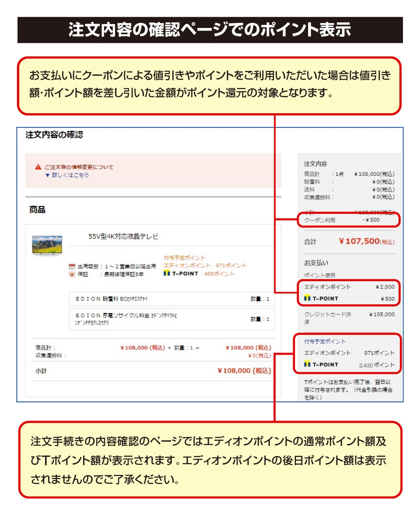420x516 pixels.
Task: Click the 注文内容の確認ページでのポイント表示 banner title
Action: coord(210,30)
